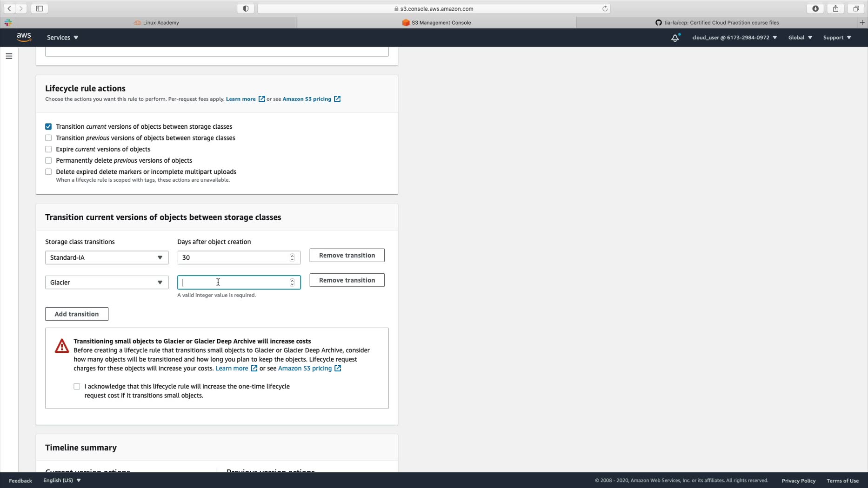
Task: Open the Safari downloads icon
Action: click(815, 8)
